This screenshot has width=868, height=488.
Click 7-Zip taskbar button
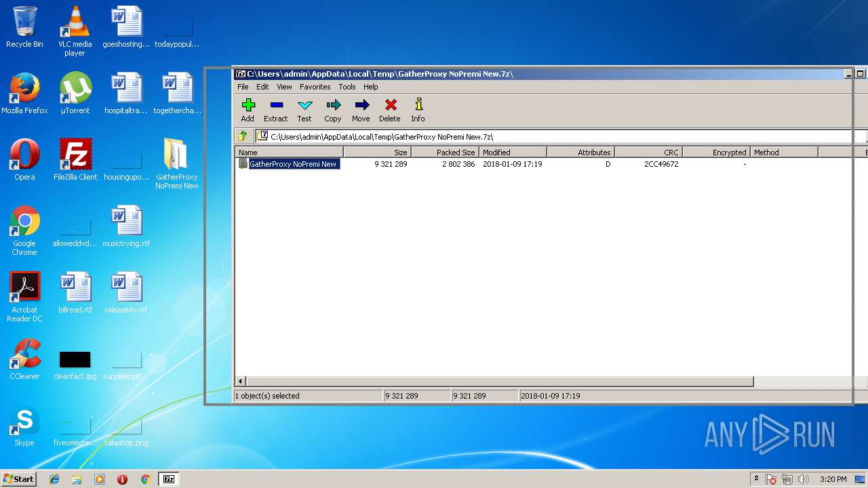pos(169,479)
